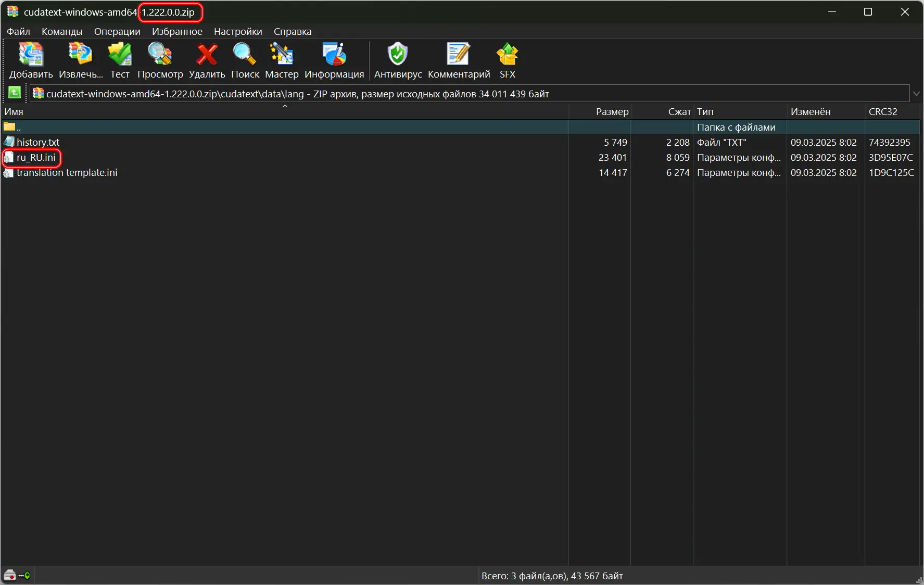This screenshot has height=585, width=924.
Task: Open the Справка menu
Action: (293, 32)
